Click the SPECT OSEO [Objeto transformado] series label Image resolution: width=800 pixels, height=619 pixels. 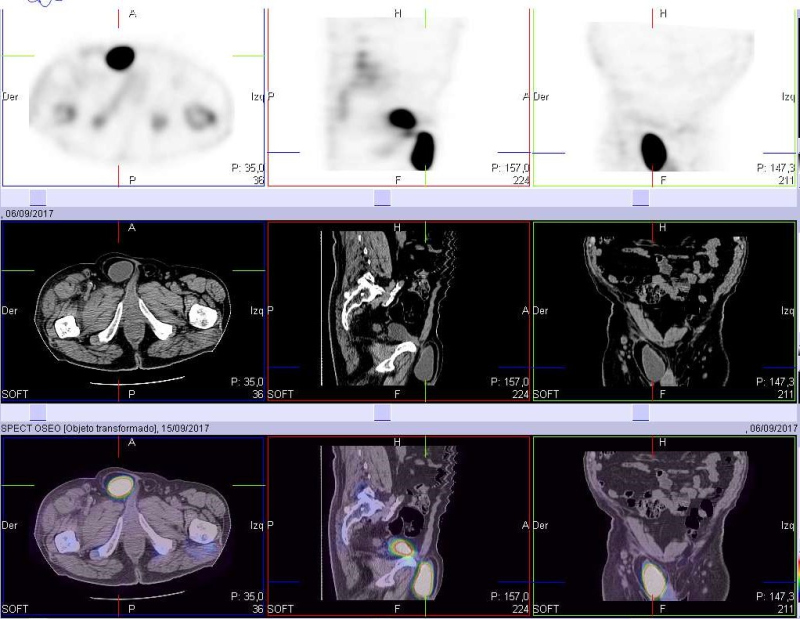pyautogui.click(x=80, y=428)
